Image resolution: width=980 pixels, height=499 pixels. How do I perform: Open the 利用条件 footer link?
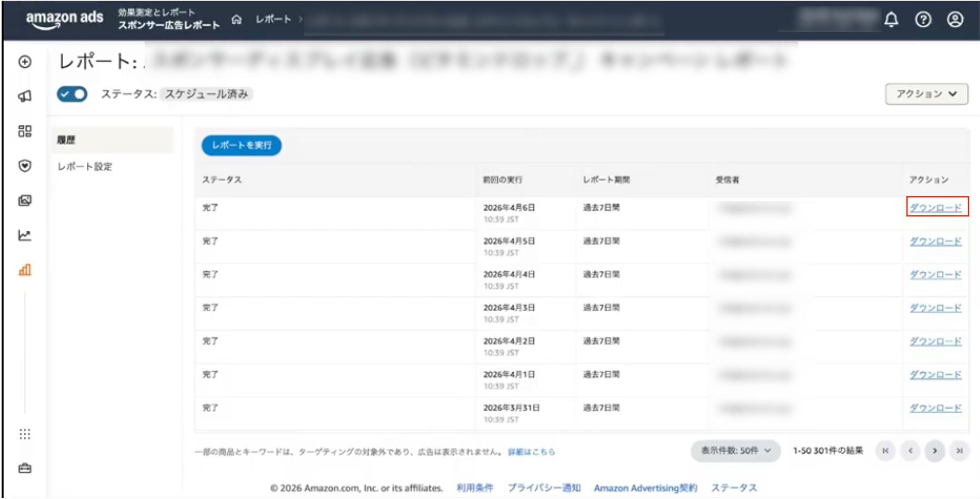click(475, 488)
